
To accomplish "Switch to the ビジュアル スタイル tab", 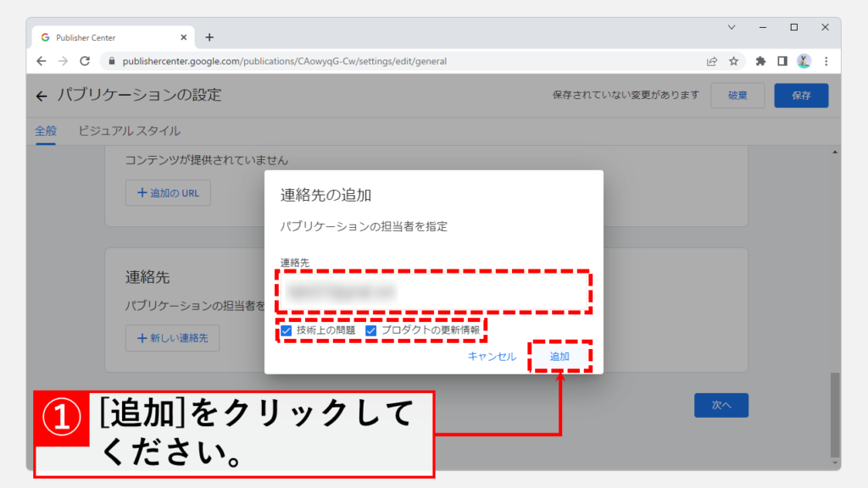I will point(129,131).
